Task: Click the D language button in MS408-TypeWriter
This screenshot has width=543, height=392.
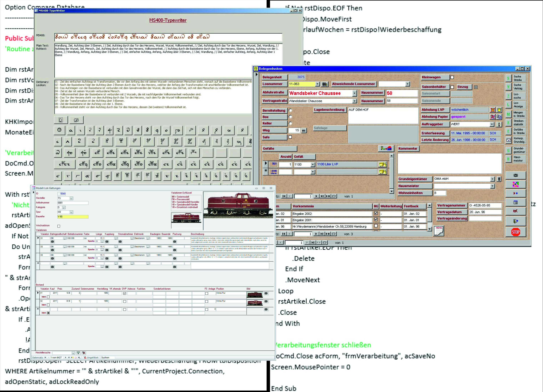Action: 61,120
